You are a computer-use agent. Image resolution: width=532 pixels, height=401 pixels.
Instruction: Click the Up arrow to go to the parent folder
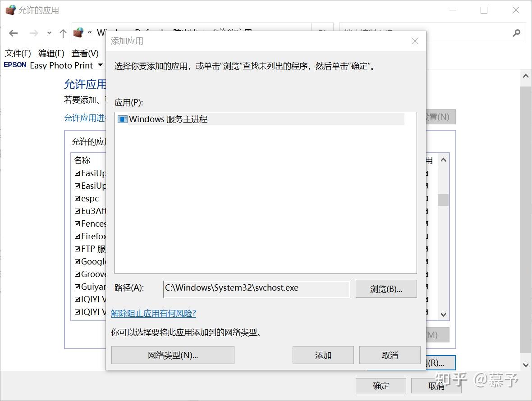(63, 33)
